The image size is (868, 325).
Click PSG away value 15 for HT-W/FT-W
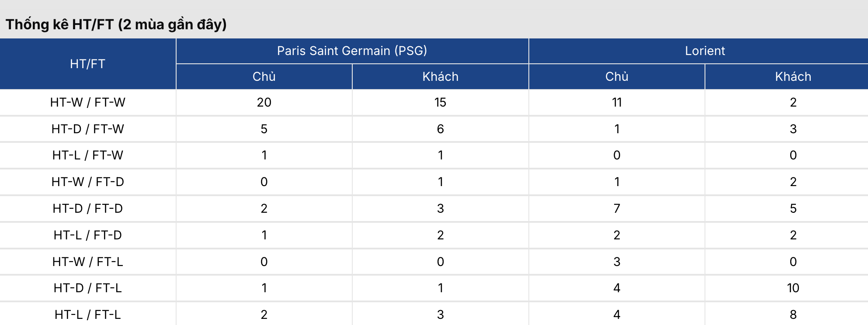point(440,102)
